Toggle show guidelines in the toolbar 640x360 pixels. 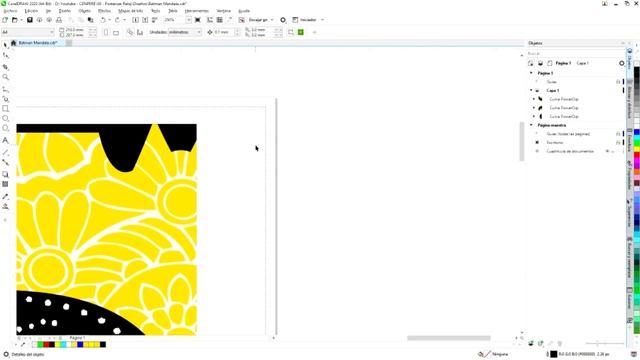[229, 20]
